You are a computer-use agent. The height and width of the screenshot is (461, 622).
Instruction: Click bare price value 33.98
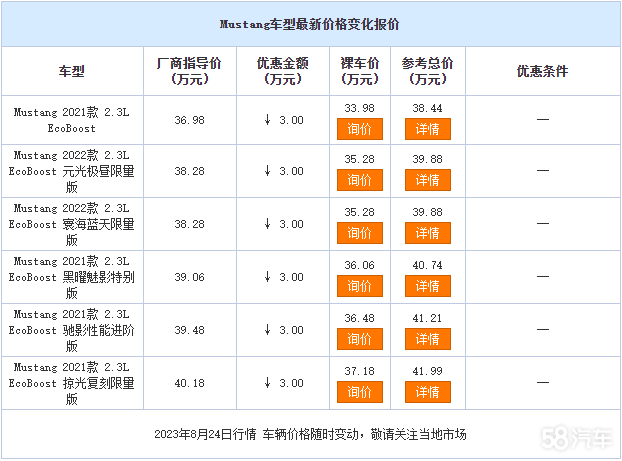pyautogui.click(x=360, y=108)
